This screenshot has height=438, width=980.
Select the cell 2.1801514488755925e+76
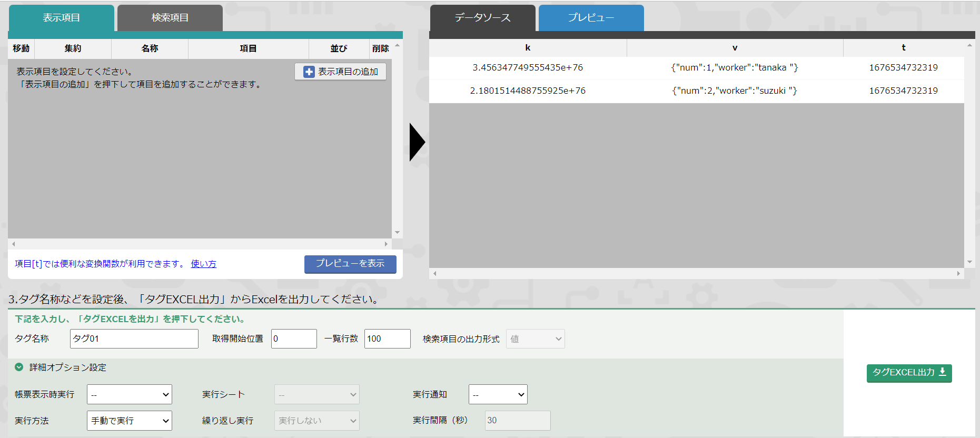(x=528, y=91)
